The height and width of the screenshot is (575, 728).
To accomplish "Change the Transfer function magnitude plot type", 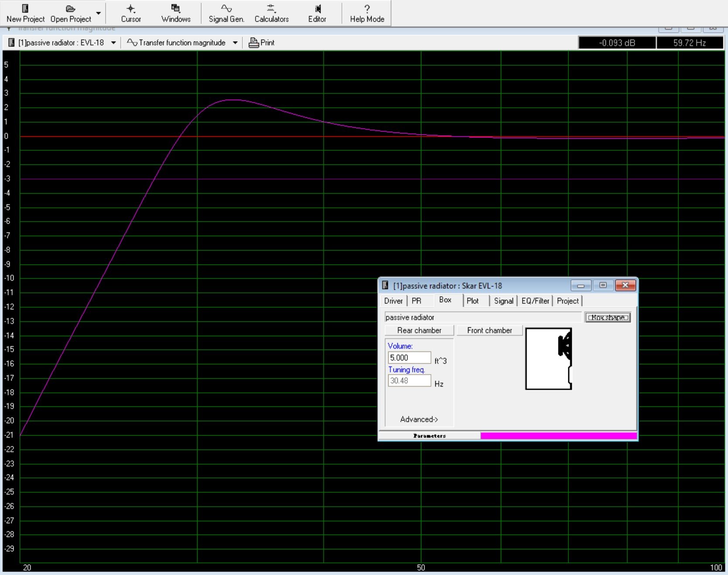I will (235, 42).
